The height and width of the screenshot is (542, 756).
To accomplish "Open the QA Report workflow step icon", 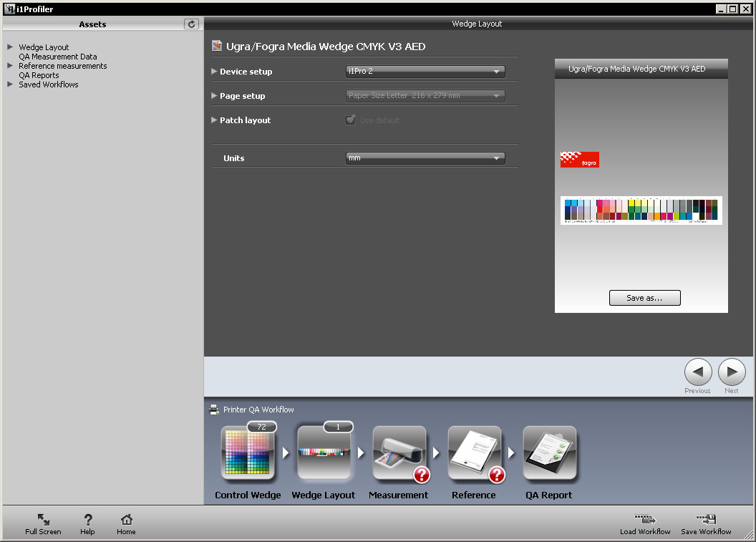I will pos(549,454).
